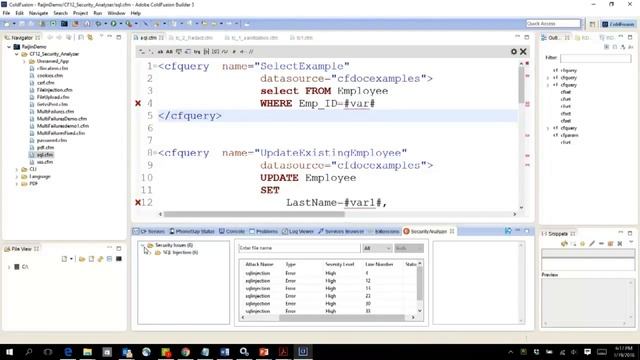Close the editor toolbar with X
Viewport: 640px width, 360px height.
click(523, 51)
